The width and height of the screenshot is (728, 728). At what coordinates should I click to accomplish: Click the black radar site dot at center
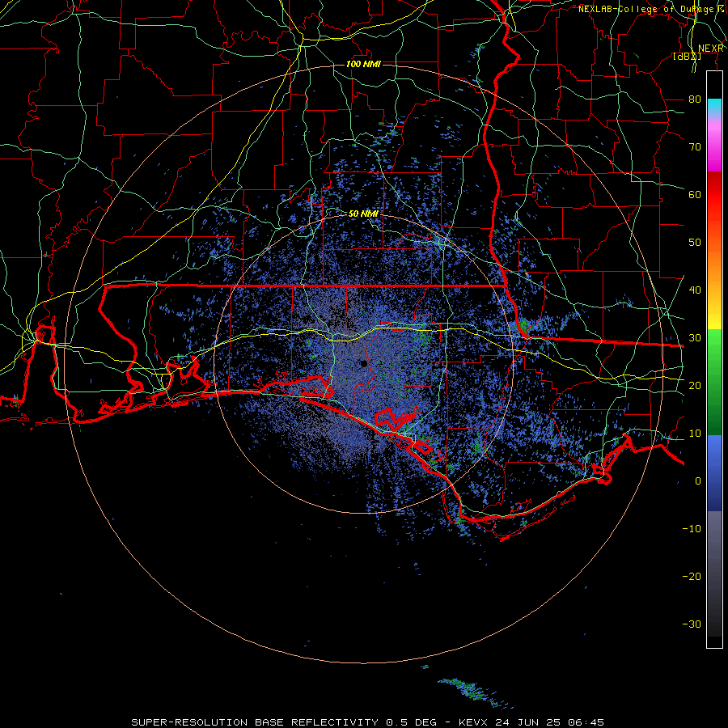pos(364,363)
